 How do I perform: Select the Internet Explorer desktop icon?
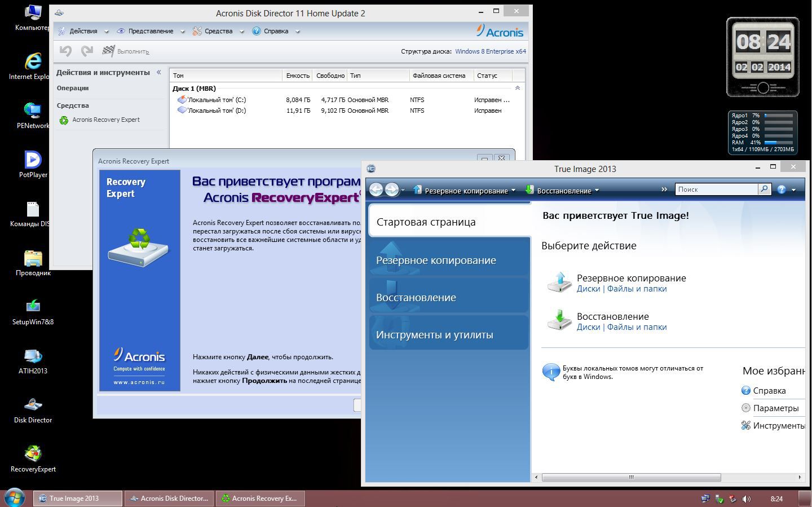[x=33, y=66]
